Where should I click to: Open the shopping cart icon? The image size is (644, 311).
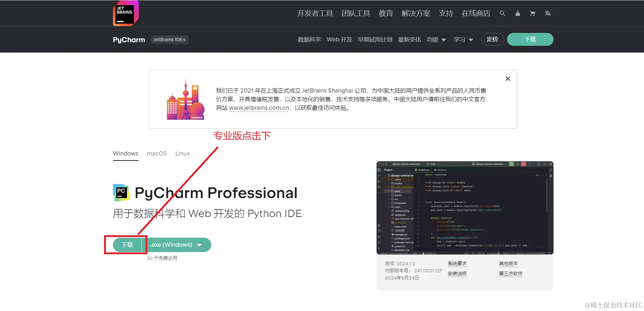(x=532, y=13)
